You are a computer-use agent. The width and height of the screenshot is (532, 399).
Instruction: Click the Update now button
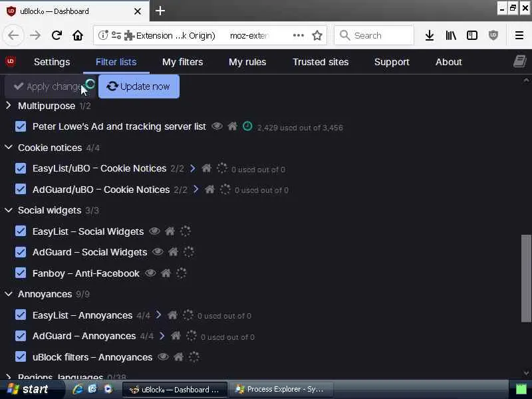(x=139, y=86)
